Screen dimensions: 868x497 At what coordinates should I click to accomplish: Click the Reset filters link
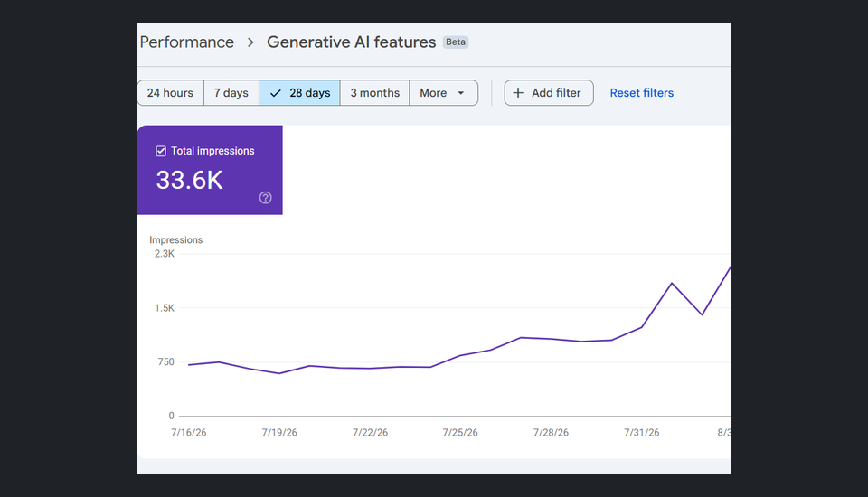click(x=642, y=93)
